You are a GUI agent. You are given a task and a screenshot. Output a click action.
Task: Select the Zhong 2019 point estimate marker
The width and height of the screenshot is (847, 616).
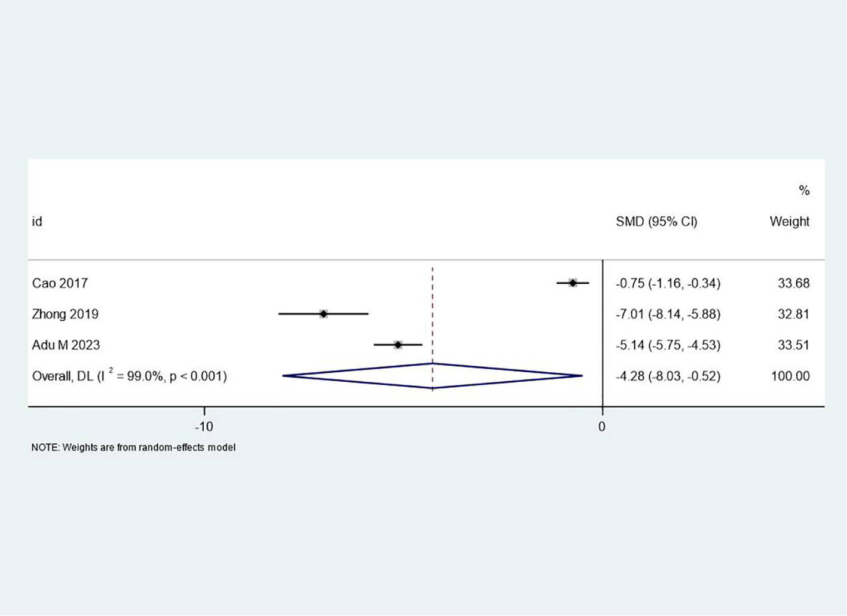pos(323,314)
